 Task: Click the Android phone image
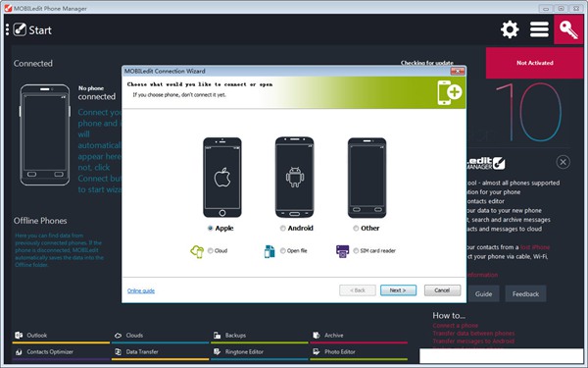click(294, 178)
